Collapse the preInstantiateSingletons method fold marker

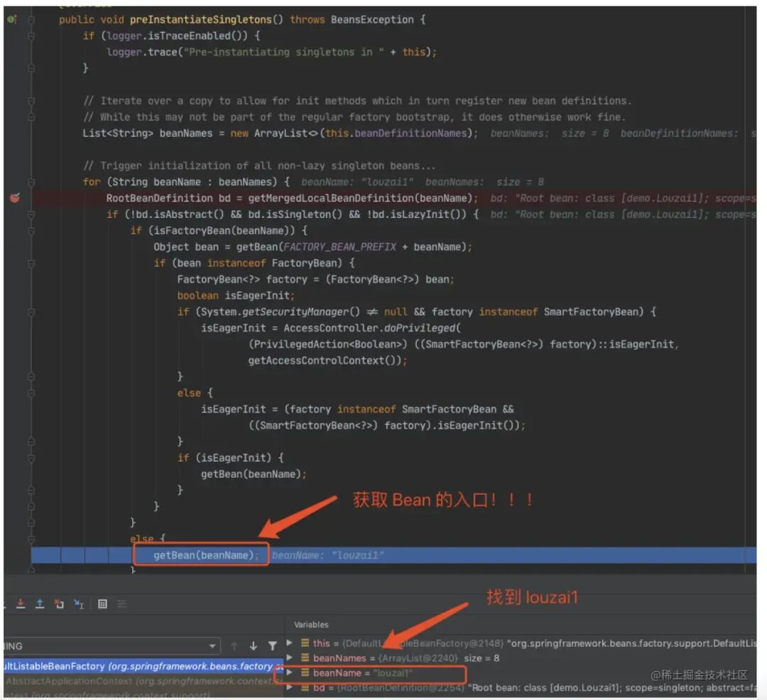pos(31,20)
